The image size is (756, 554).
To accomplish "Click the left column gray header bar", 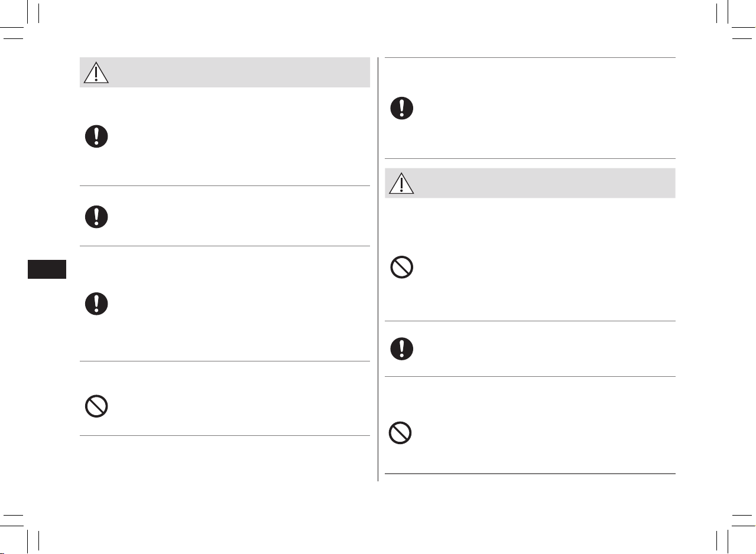I will [x=225, y=72].
